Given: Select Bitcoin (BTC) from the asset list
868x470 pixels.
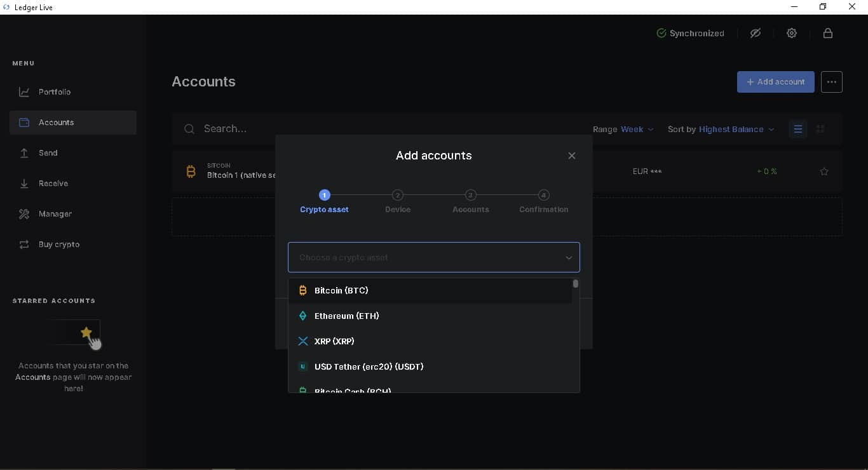Looking at the screenshot, I should pyautogui.click(x=430, y=290).
